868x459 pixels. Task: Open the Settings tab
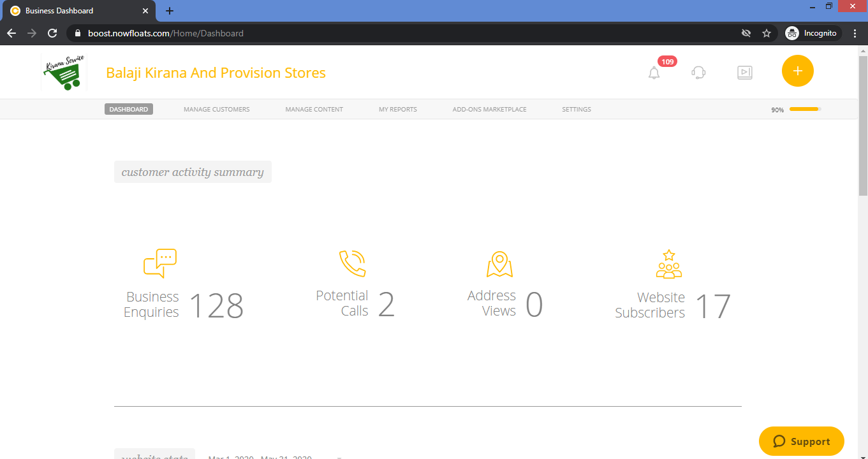coord(577,109)
